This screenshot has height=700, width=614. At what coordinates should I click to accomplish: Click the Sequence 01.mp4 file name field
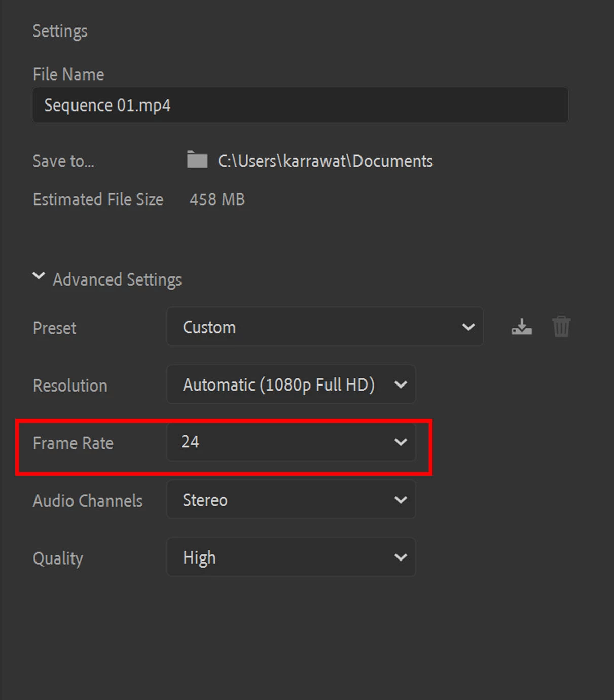pyautogui.click(x=300, y=105)
